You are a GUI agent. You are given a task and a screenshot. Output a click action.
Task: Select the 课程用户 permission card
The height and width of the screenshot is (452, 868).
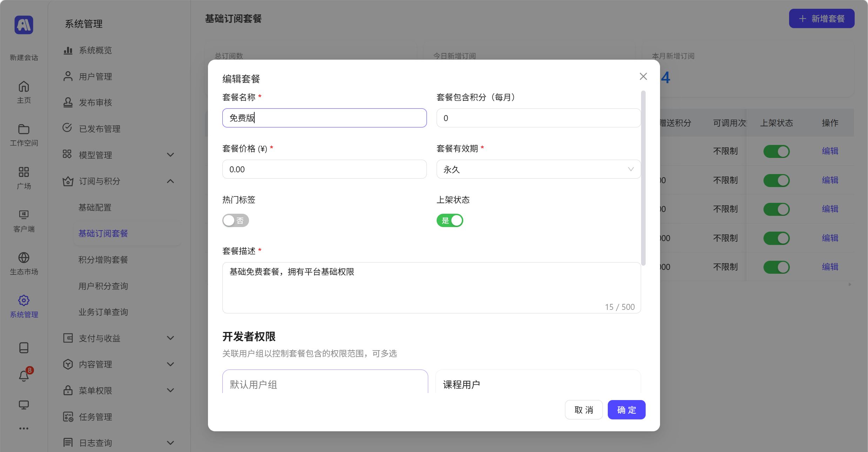tap(538, 381)
